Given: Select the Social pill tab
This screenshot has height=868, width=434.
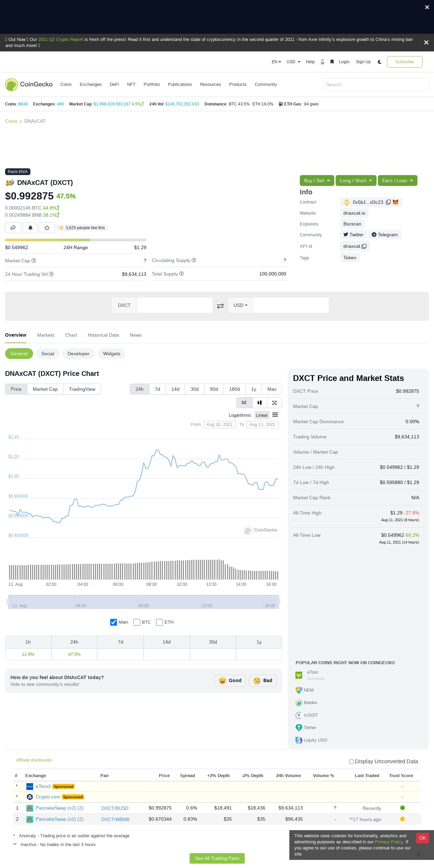Looking at the screenshot, I should [48, 354].
